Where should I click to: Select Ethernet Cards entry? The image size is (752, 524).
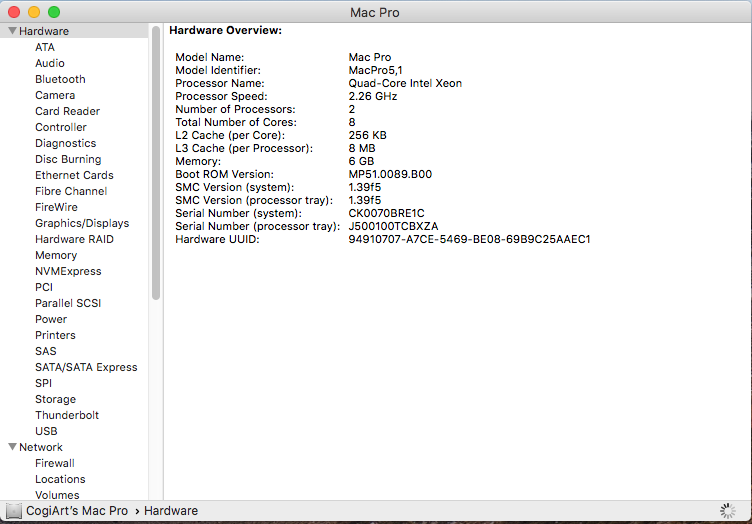74,175
